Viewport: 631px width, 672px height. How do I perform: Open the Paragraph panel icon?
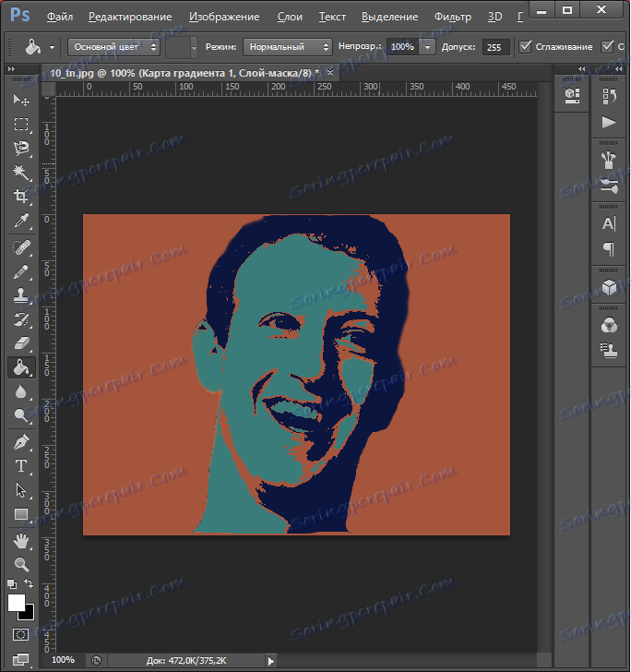(608, 248)
